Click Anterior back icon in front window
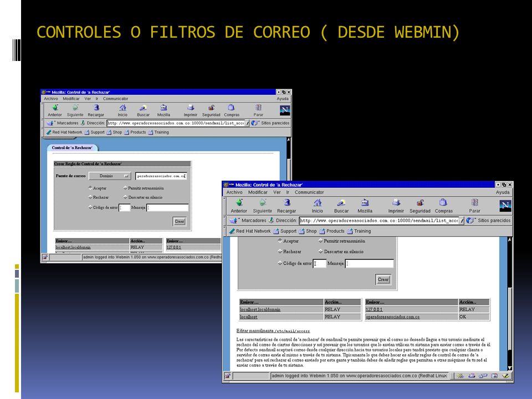 tap(239, 203)
